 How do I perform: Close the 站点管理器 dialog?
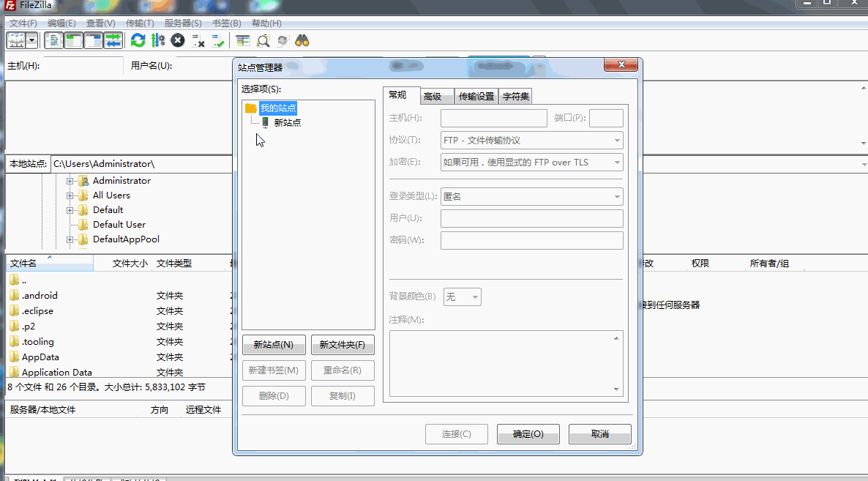click(621, 64)
